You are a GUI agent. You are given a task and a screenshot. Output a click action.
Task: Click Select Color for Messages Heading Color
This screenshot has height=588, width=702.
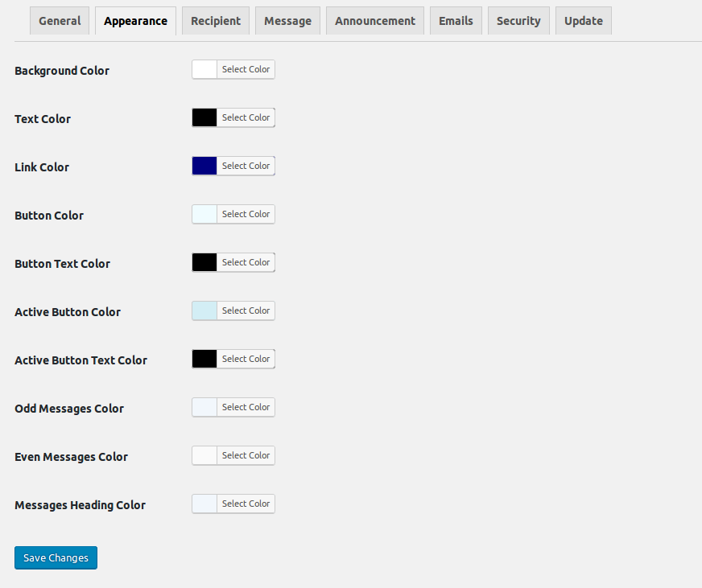click(x=246, y=504)
